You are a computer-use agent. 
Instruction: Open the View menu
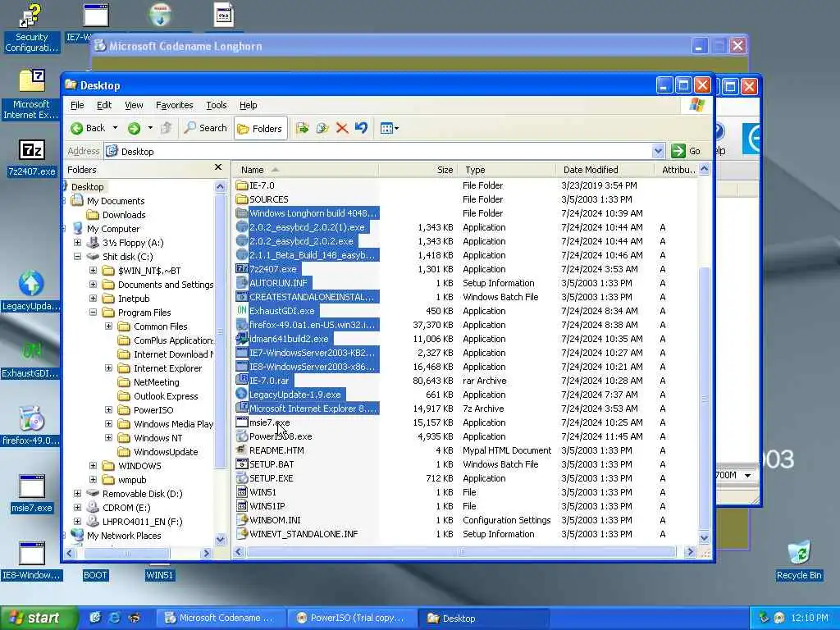(134, 105)
